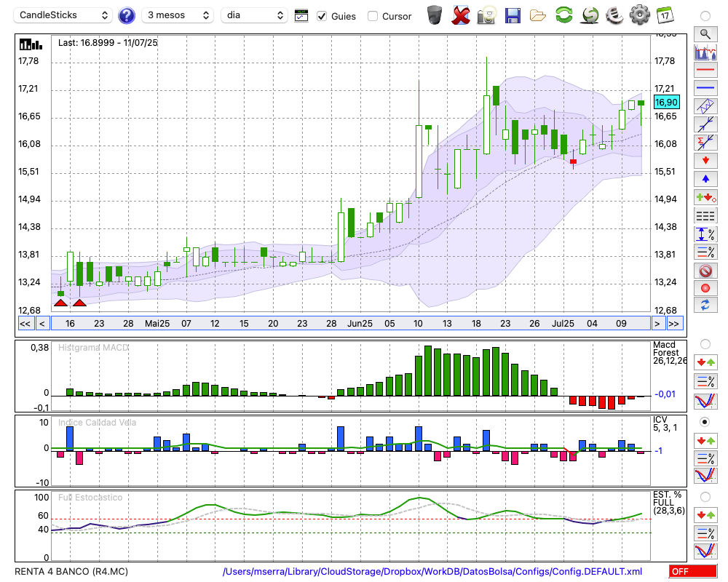Image resolution: width=728 pixels, height=582 pixels.
Task: Select the sigma trend line tool
Action: coord(705,143)
